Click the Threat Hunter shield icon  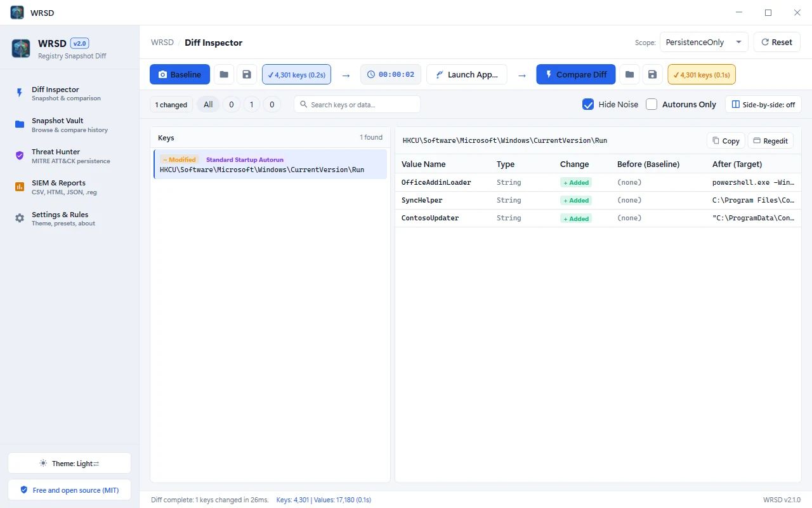20,156
